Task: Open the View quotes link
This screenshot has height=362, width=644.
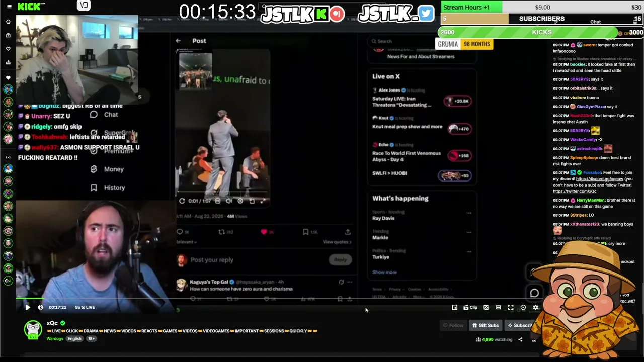Action: click(x=337, y=242)
